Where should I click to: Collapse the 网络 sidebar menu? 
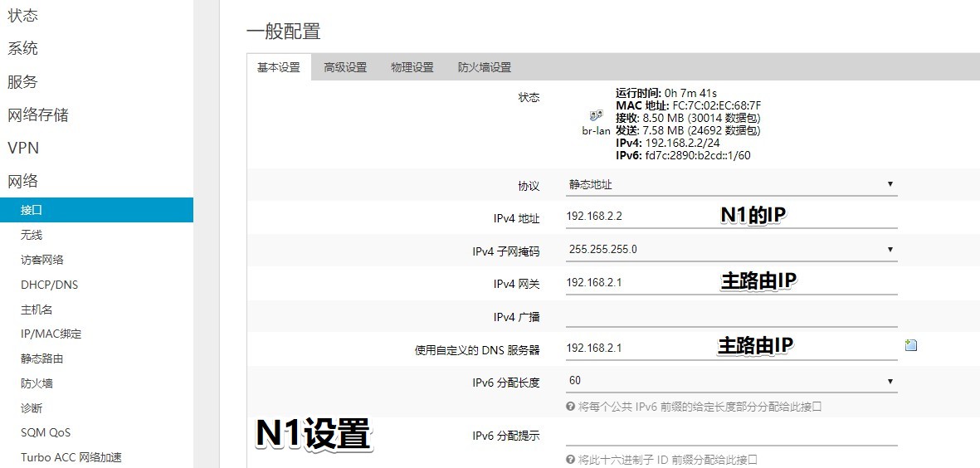(x=22, y=181)
